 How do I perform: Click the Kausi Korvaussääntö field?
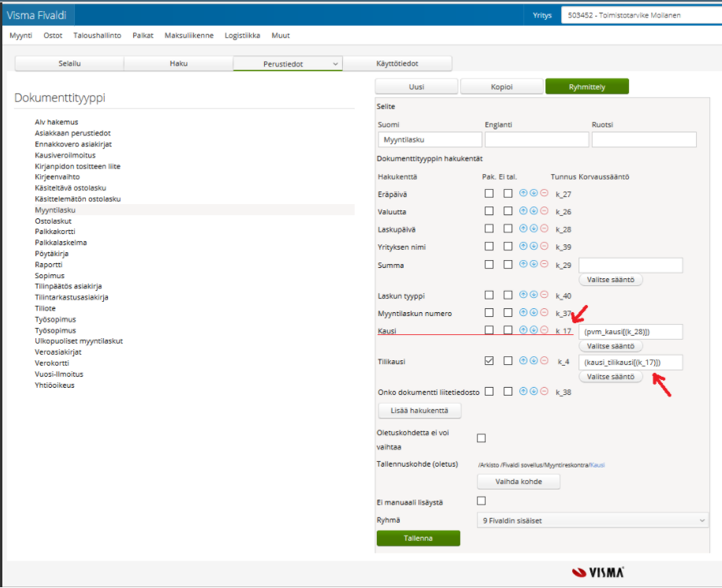631,332
